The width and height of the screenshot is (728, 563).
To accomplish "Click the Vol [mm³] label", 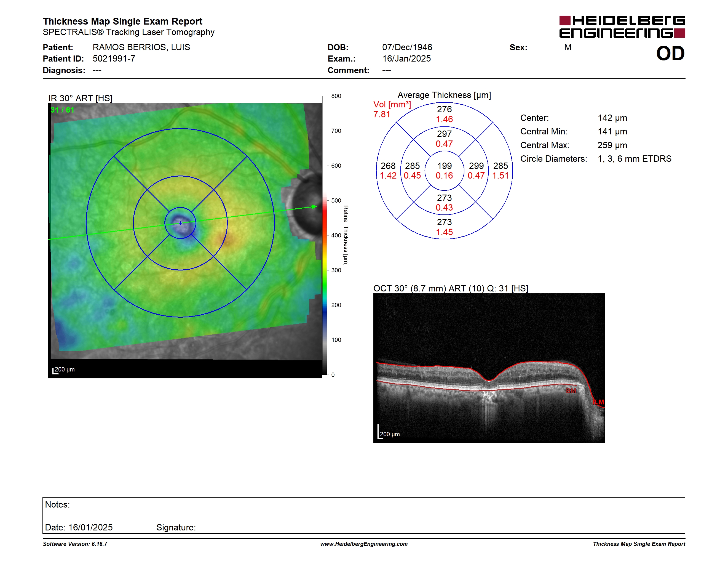I will (x=392, y=104).
